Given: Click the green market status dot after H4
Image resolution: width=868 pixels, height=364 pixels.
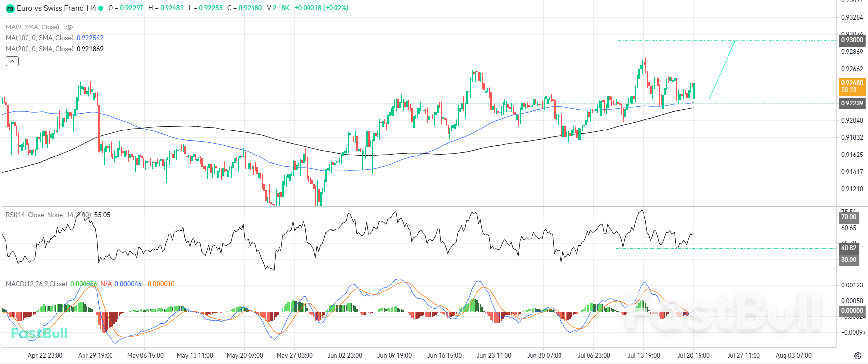Looking at the screenshot, I should [x=101, y=8].
